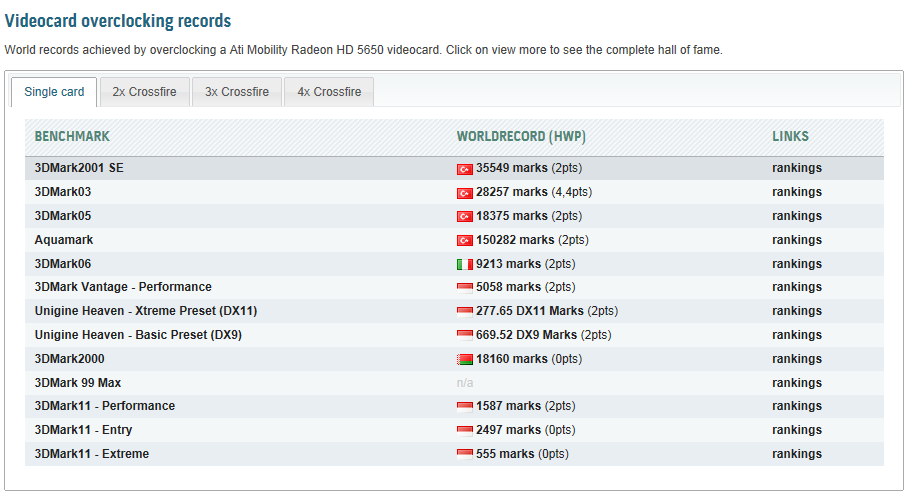Click the flag icon in 3DMark2000 row
The height and width of the screenshot is (500, 915).
(x=465, y=360)
